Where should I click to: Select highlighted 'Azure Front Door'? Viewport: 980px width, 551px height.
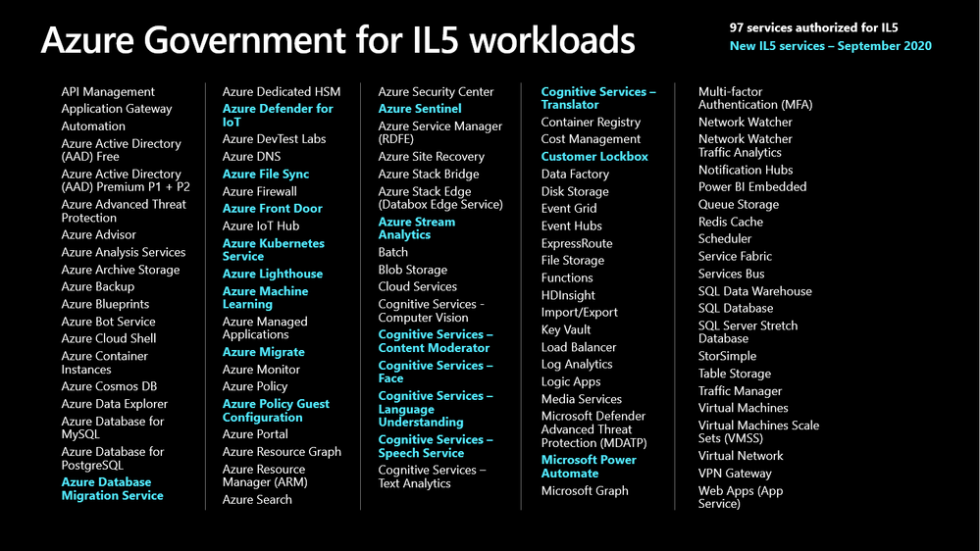[273, 209]
